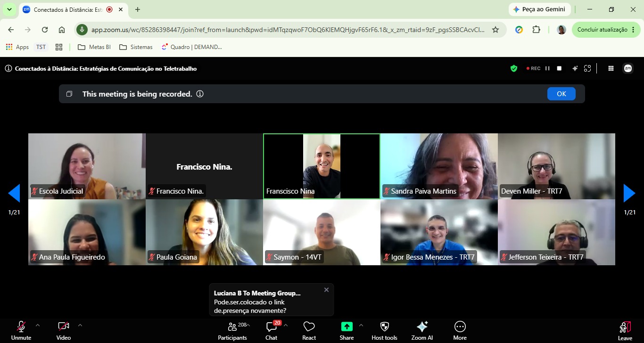Screen dimensions: 644x343
Task: Pause the meeting recording
Action: pyautogui.click(x=547, y=68)
